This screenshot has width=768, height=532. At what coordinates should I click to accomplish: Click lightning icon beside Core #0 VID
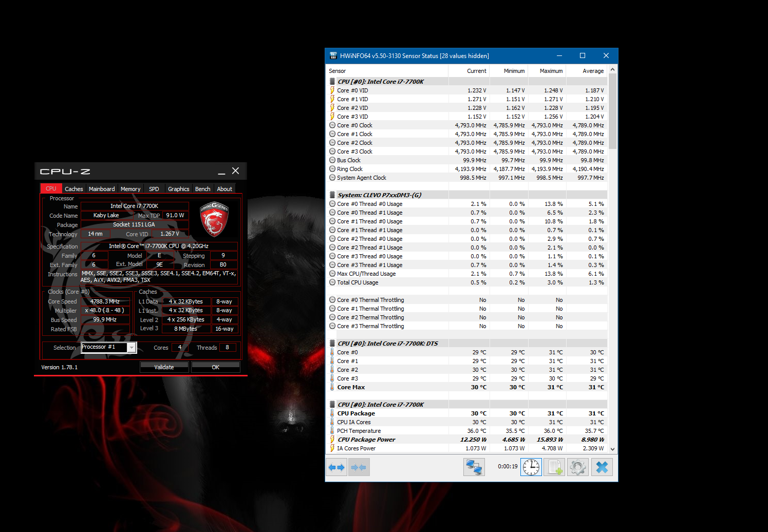click(x=332, y=90)
